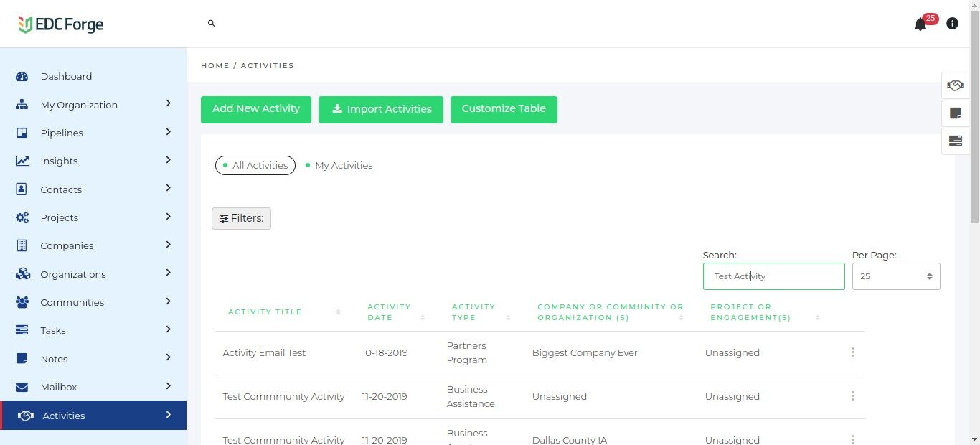Click Add New Activity button

click(256, 109)
